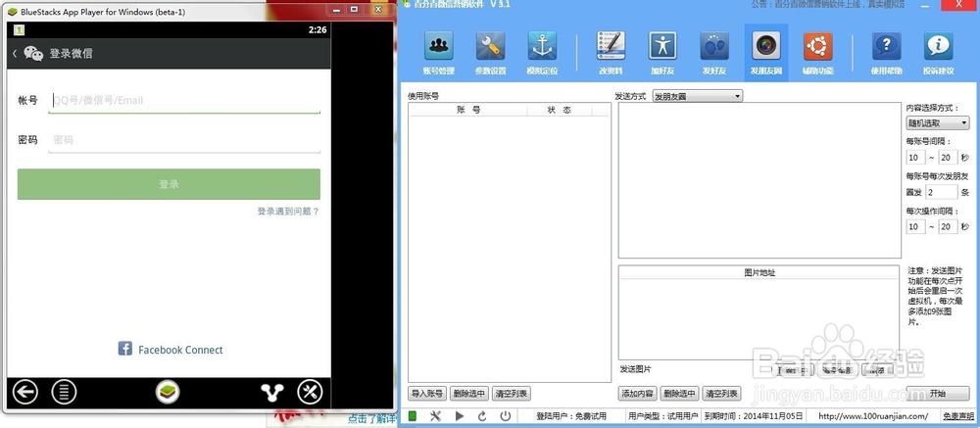Click refresh arrow icon in status bar
Screen dimensions: 980x428
point(482,416)
